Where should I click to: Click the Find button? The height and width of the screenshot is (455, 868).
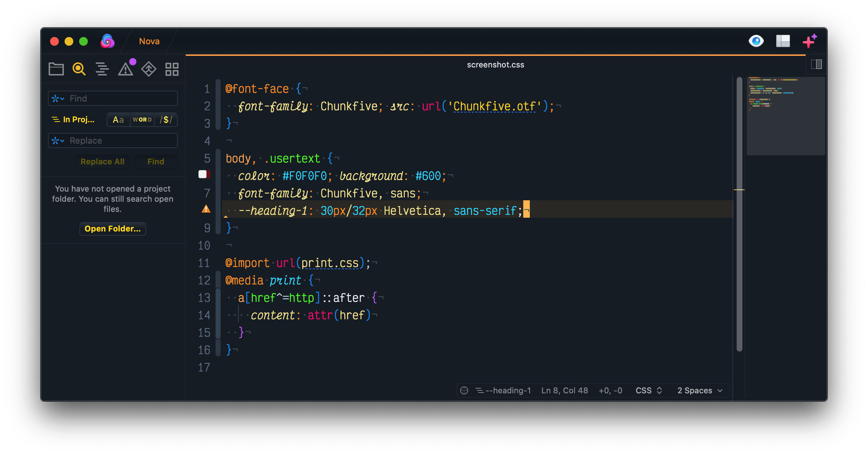tap(156, 161)
